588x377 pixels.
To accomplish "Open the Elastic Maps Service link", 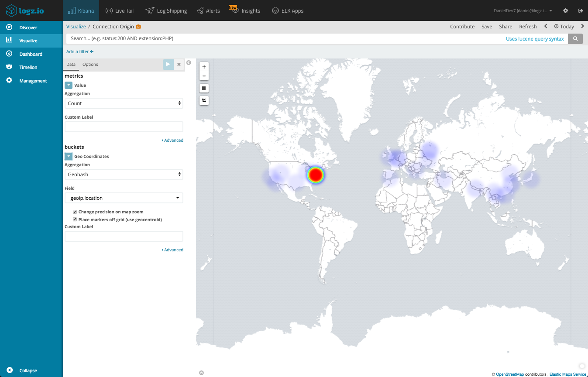I will (x=568, y=374).
